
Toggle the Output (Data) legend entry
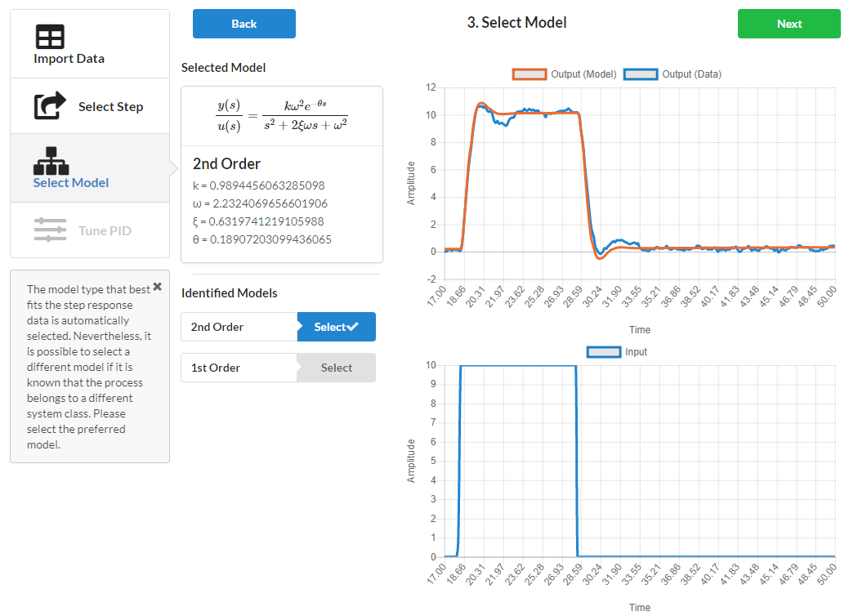(x=641, y=74)
